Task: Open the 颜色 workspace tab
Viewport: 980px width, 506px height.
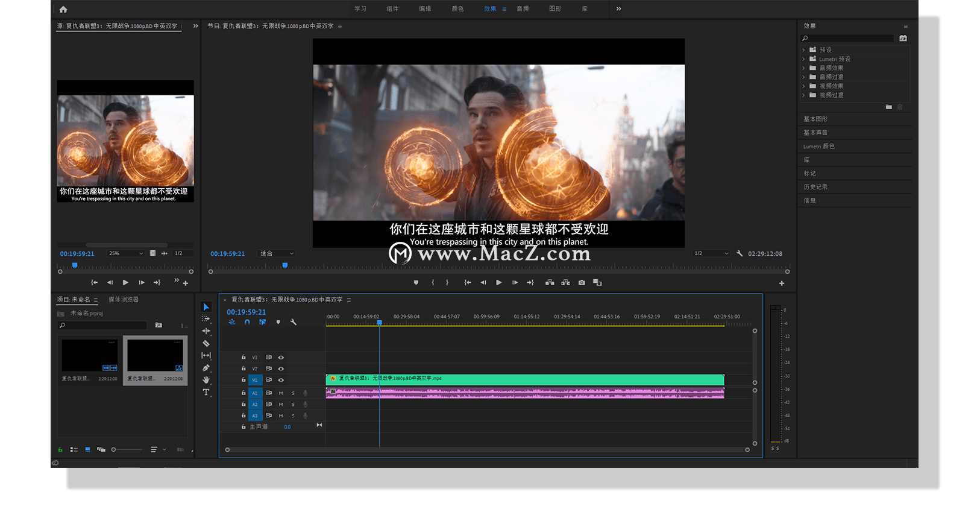Action: (x=457, y=8)
